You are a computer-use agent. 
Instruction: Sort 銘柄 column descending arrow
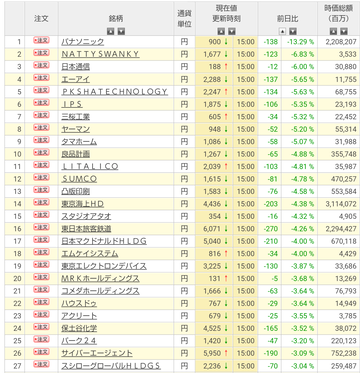pos(121,31)
